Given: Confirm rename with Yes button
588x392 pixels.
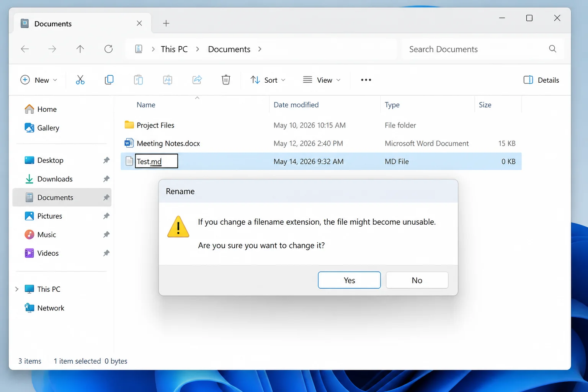Looking at the screenshot, I should [349, 280].
